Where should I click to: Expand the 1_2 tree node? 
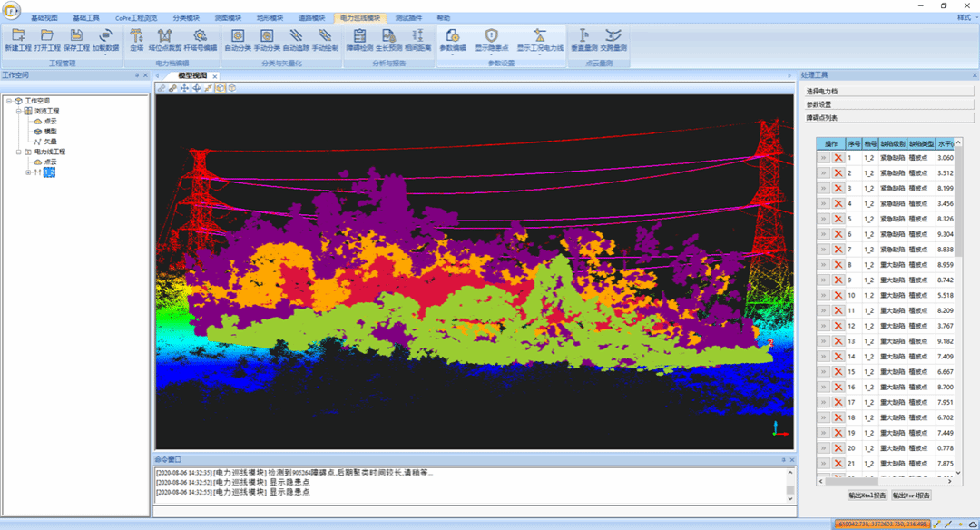pos(28,172)
